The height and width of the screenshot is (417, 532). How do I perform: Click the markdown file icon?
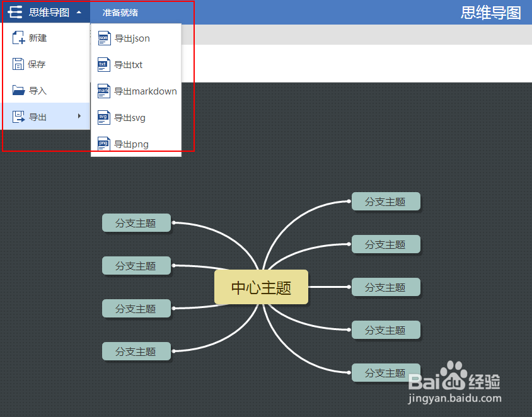(x=104, y=91)
